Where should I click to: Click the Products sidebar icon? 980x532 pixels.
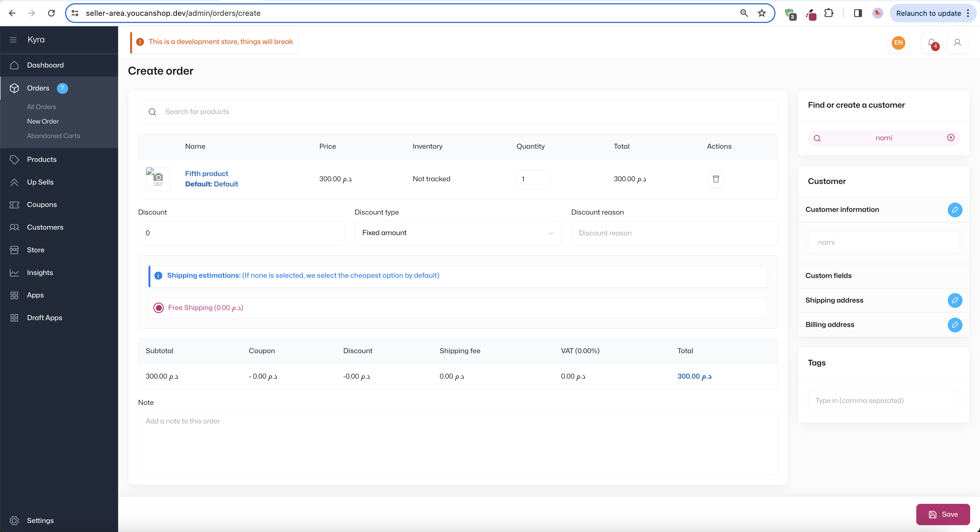[14, 159]
